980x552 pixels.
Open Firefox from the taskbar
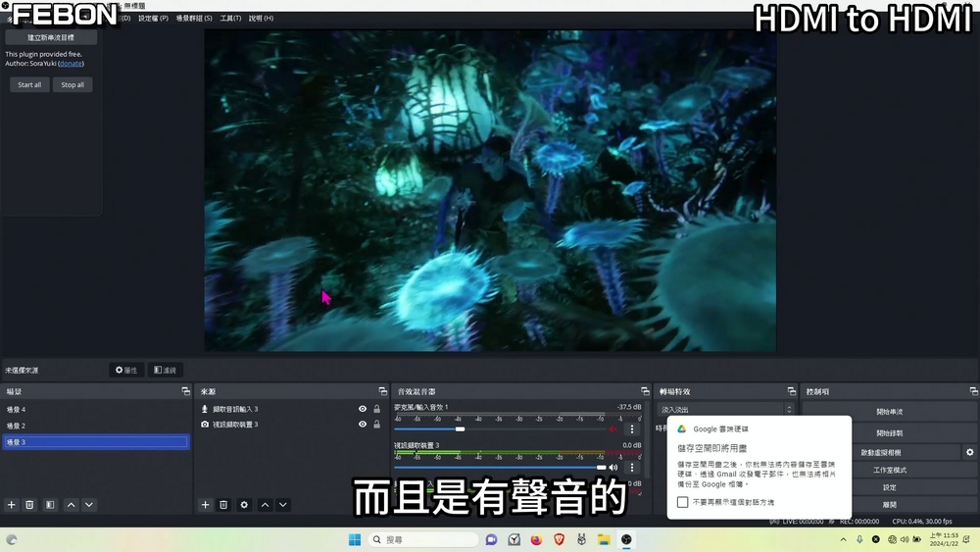[x=536, y=539]
